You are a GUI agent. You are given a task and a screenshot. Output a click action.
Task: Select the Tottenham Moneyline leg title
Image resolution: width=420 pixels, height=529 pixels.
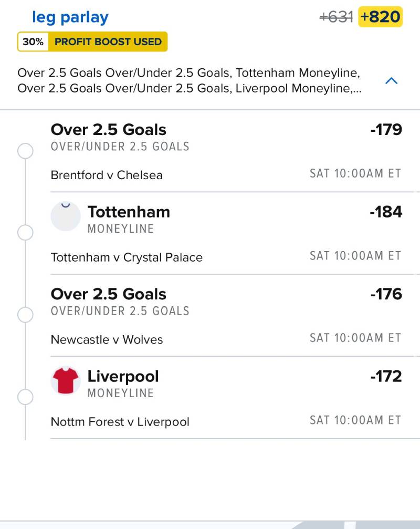tap(129, 212)
